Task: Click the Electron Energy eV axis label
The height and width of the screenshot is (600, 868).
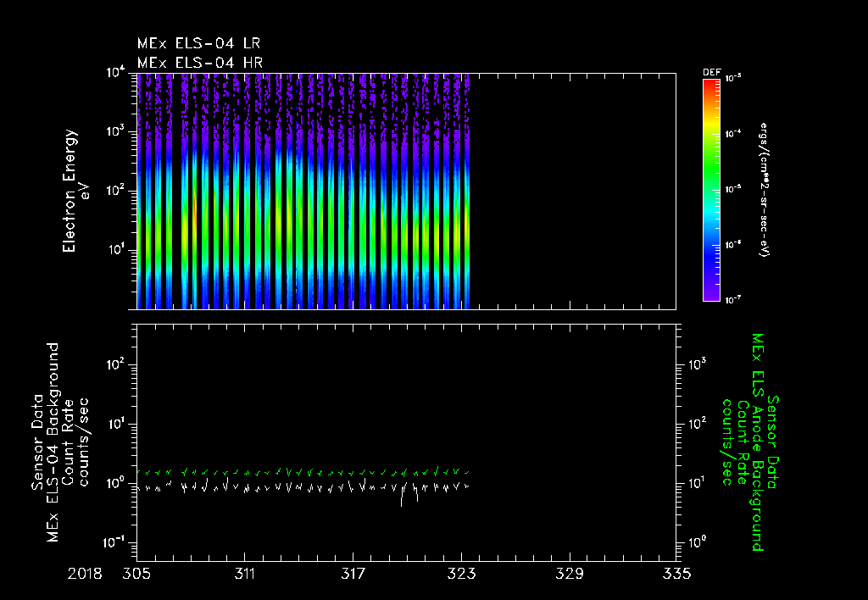Action: pos(75,191)
